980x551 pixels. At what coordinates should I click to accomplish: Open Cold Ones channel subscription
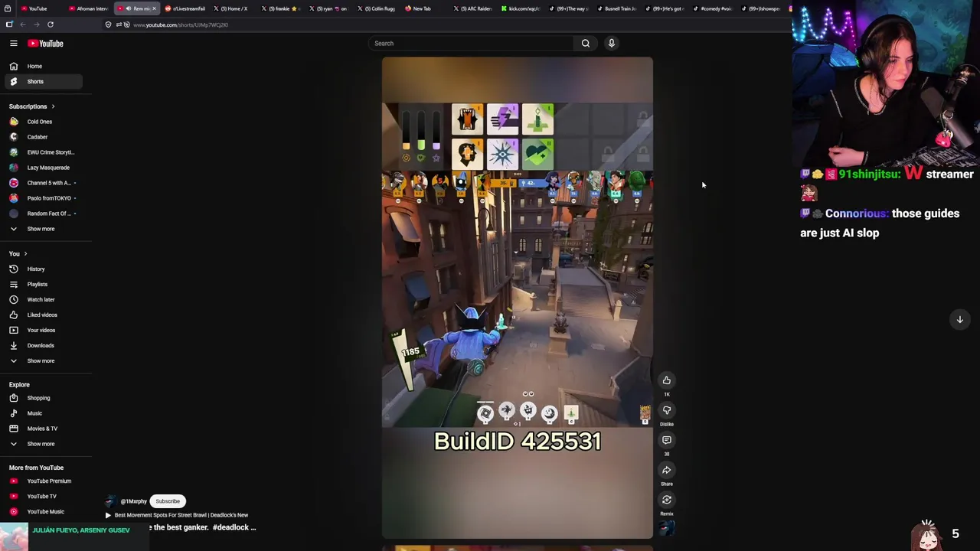click(x=44, y=122)
